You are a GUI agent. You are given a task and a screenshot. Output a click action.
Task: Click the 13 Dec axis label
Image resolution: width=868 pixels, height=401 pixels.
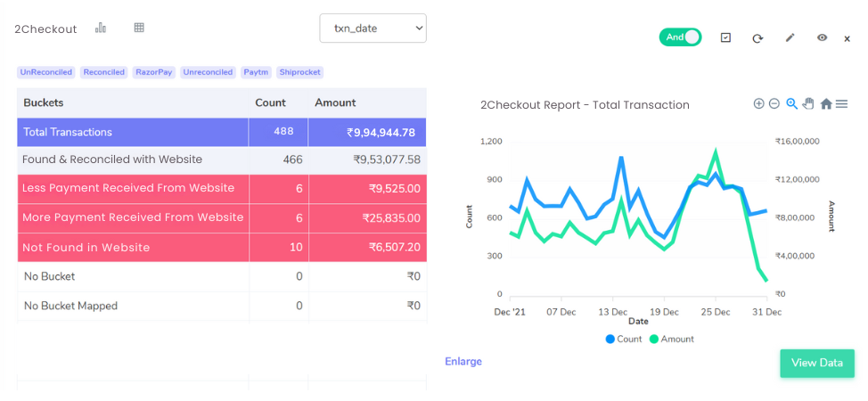(612, 313)
